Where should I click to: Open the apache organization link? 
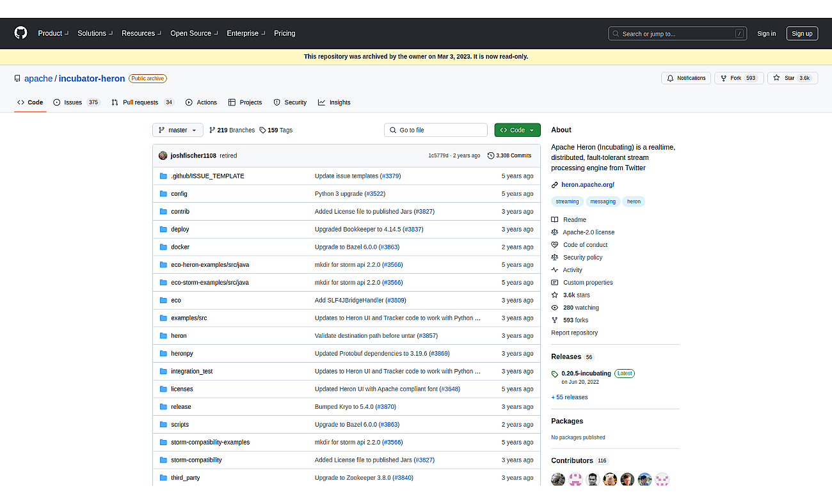tap(38, 79)
